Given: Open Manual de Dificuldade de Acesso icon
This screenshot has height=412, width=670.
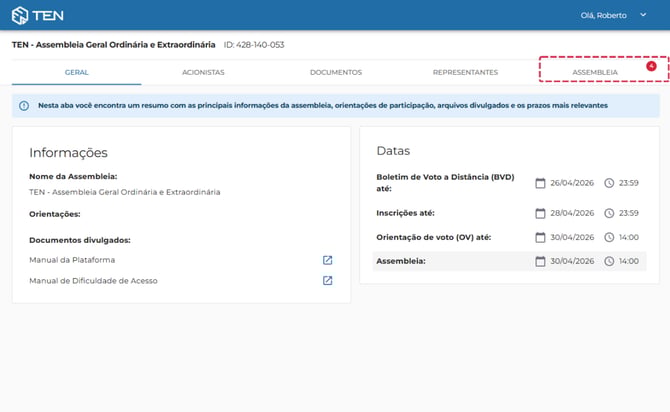Looking at the screenshot, I should pos(327,281).
